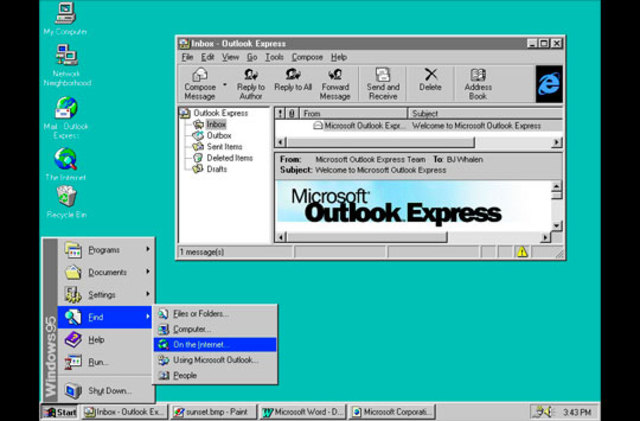Select the Welcome to Microsoft Outlook Express message
This screenshot has height=421, width=640.
pyautogui.click(x=419, y=126)
